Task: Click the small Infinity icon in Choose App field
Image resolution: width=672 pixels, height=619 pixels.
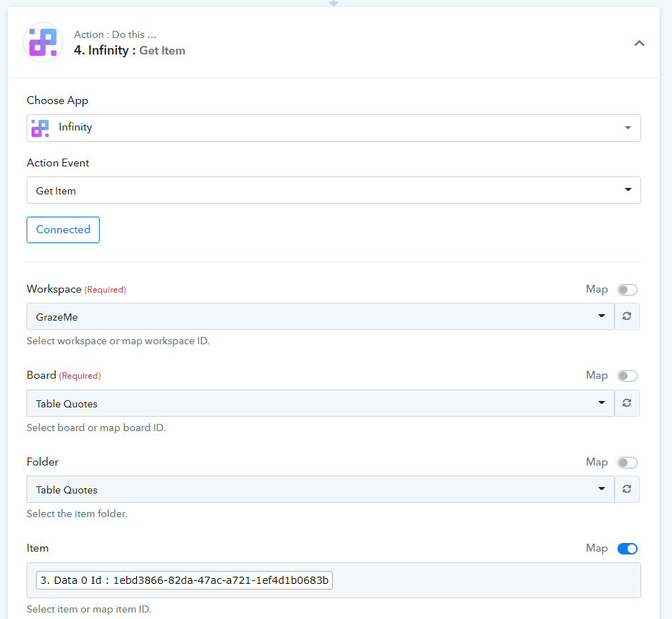Action: coord(40,128)
